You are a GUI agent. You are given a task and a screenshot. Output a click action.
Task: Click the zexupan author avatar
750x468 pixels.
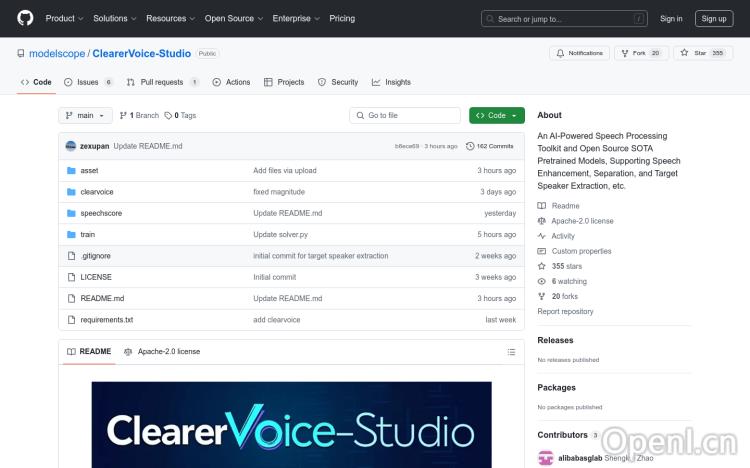[x=71, y=146]
